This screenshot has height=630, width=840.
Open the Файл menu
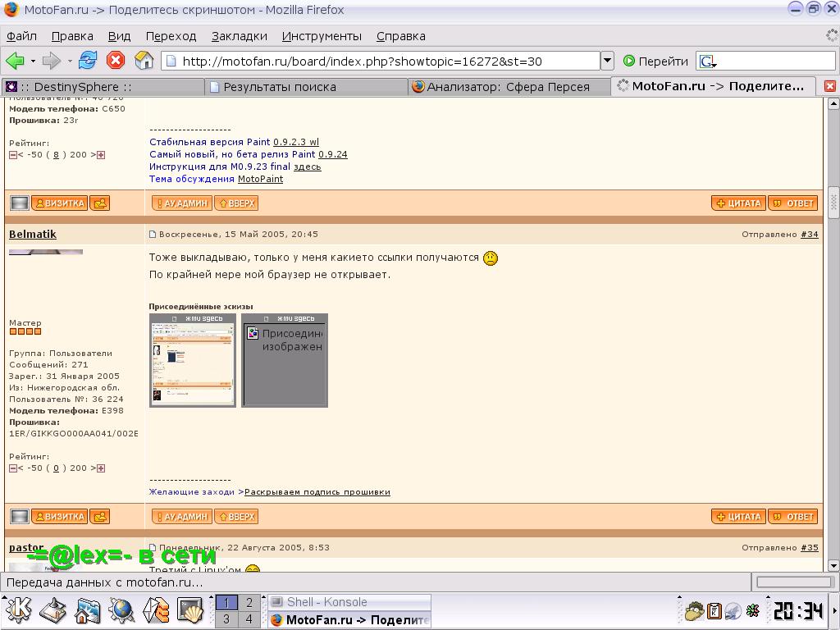(x=21, y=36)
